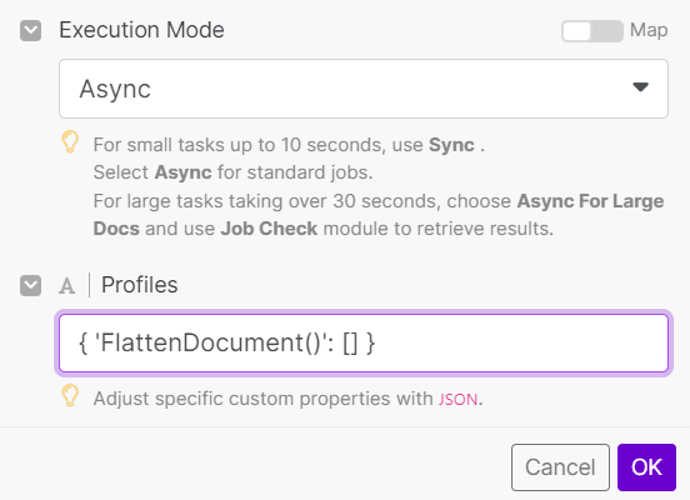Click the Profiles field label
The width and height of the screenshot is (690, 500).
(139, 285)
